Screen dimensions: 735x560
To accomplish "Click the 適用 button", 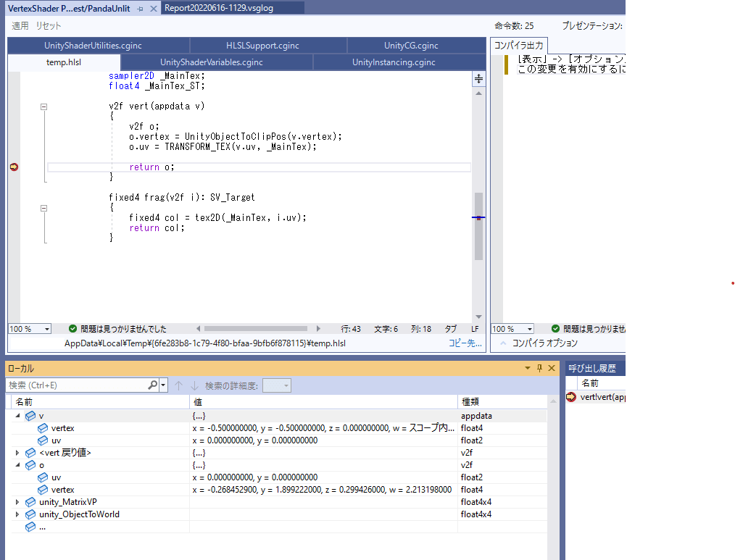I will coord(20,26).
